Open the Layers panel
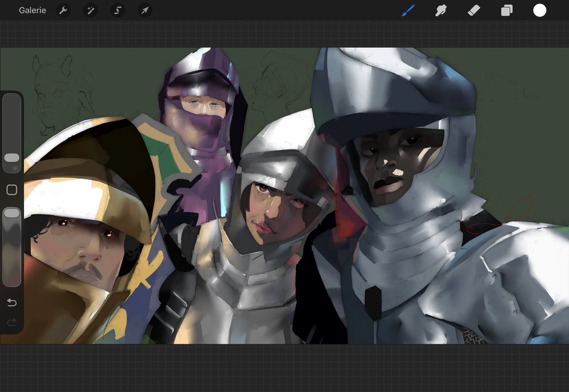Image resolution: width=569 pixels, height=392 pixels. (x=507, y=10)
